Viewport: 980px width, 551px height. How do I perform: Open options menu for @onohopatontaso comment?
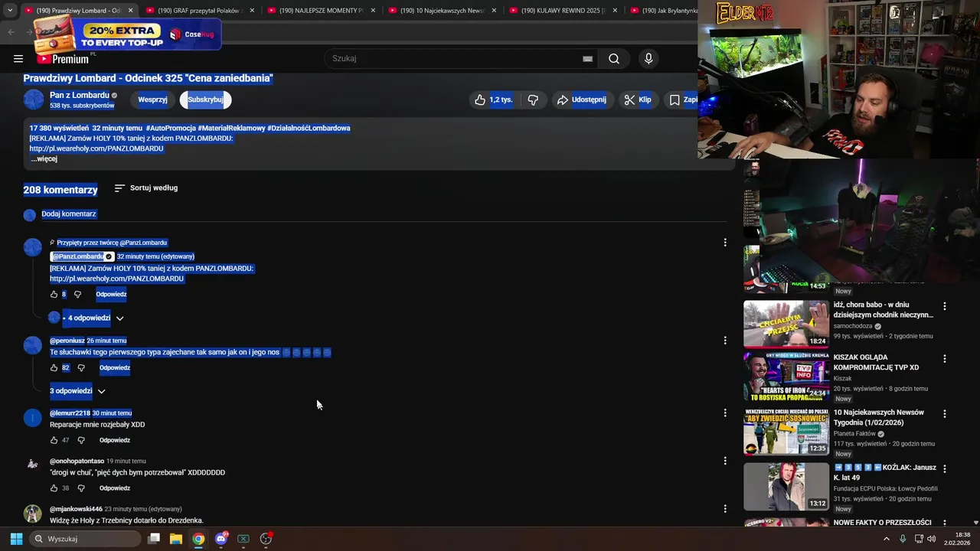coord(725,461)
